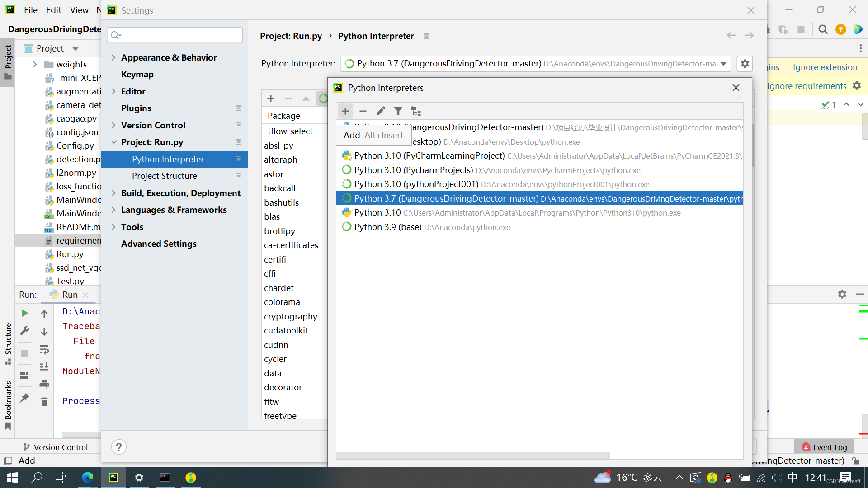868x488 pixels.
Task: Toggle soft-wrap in Run console
Action: click(44, 350)
